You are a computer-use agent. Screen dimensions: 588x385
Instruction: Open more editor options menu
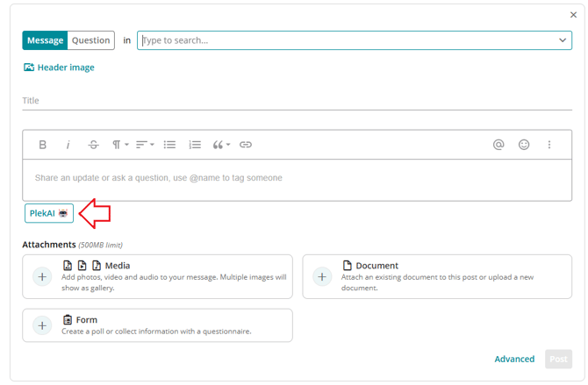coord(549,145)
